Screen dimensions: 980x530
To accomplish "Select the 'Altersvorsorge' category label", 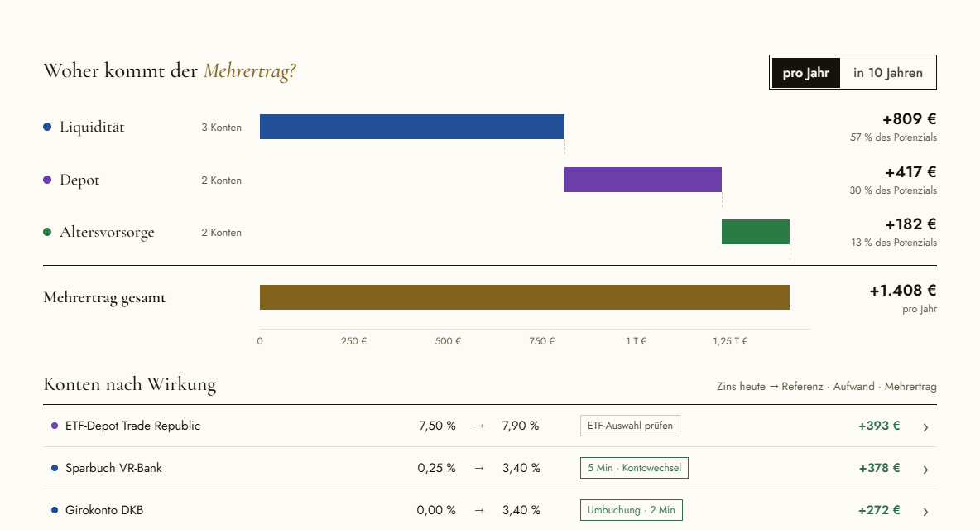I will point(107,233).
